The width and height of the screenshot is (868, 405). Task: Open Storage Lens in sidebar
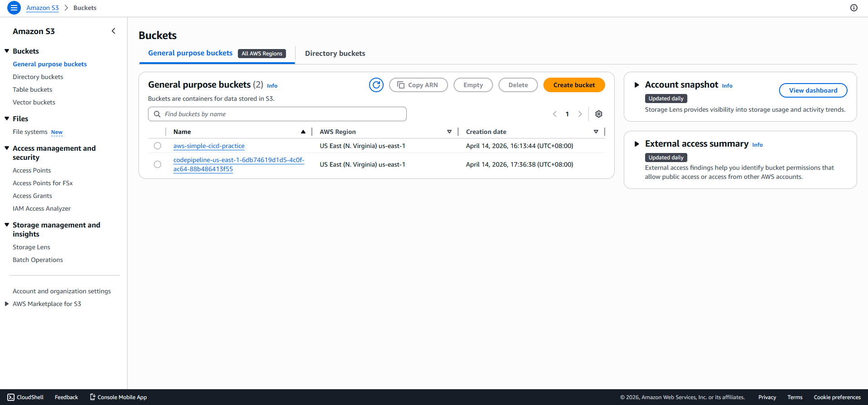tap(32, 247)
